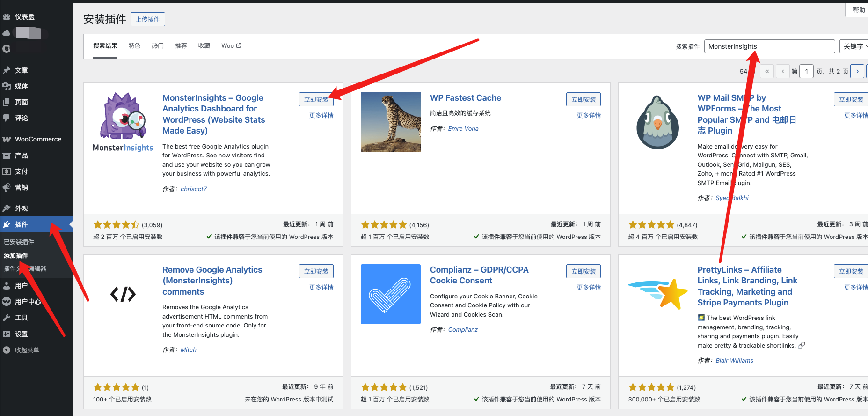Install PrettyLinks Affiliate Links plugin

coord(851,271)
